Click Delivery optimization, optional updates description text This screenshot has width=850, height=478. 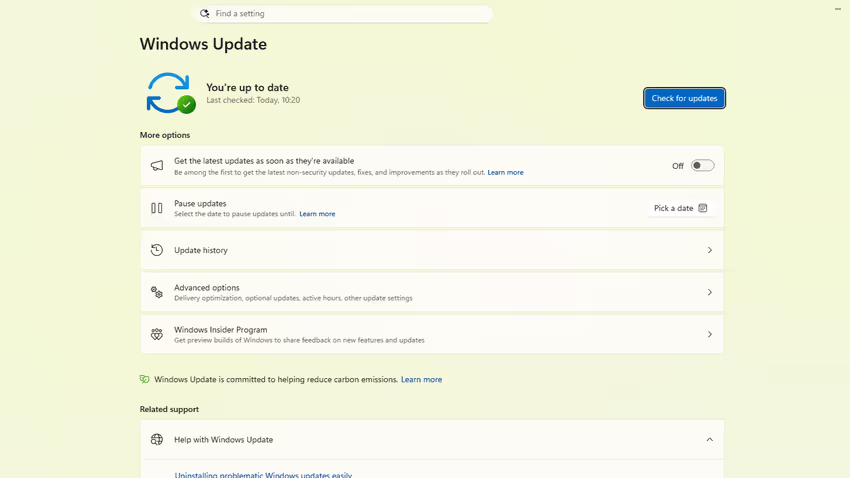pos(293,298)
